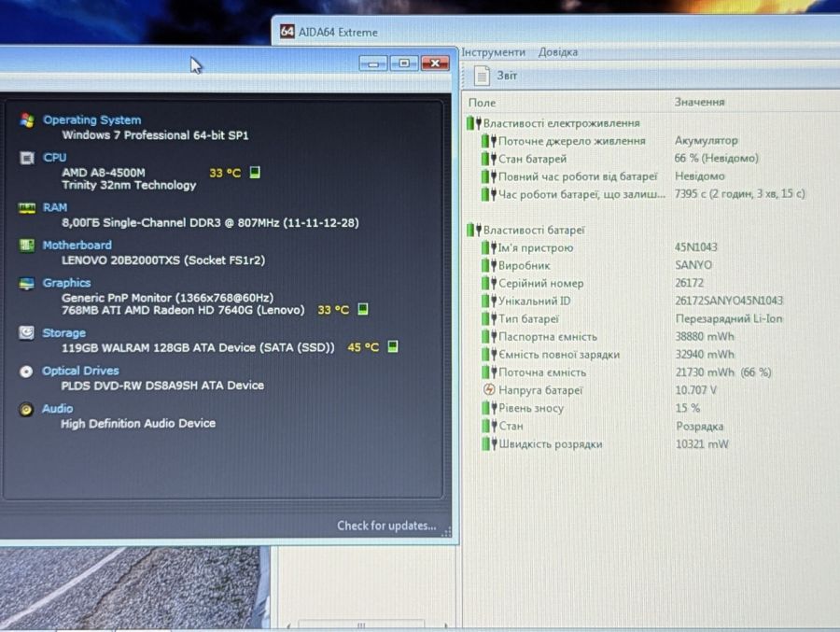Screen dimensions: 840x632
Task: Click the Speccy window resize grip
Action: coord(446,531)
